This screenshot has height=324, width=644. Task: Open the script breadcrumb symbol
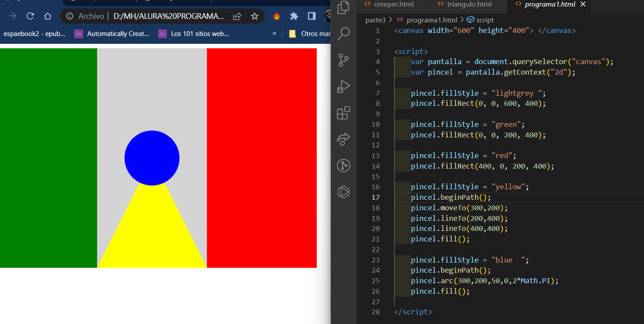tap(485, 20)
